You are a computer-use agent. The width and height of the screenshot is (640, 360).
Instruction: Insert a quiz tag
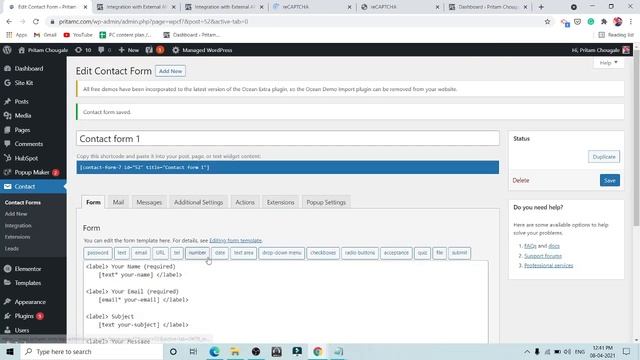pyautogui.click(x=422, y=253)
